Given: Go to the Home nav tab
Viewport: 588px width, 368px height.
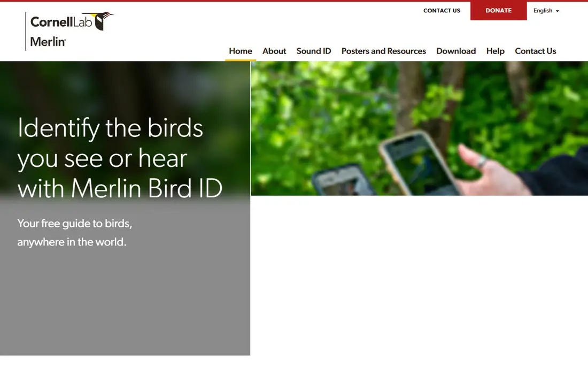Looking at the screenshot, I should click(241, 51).
